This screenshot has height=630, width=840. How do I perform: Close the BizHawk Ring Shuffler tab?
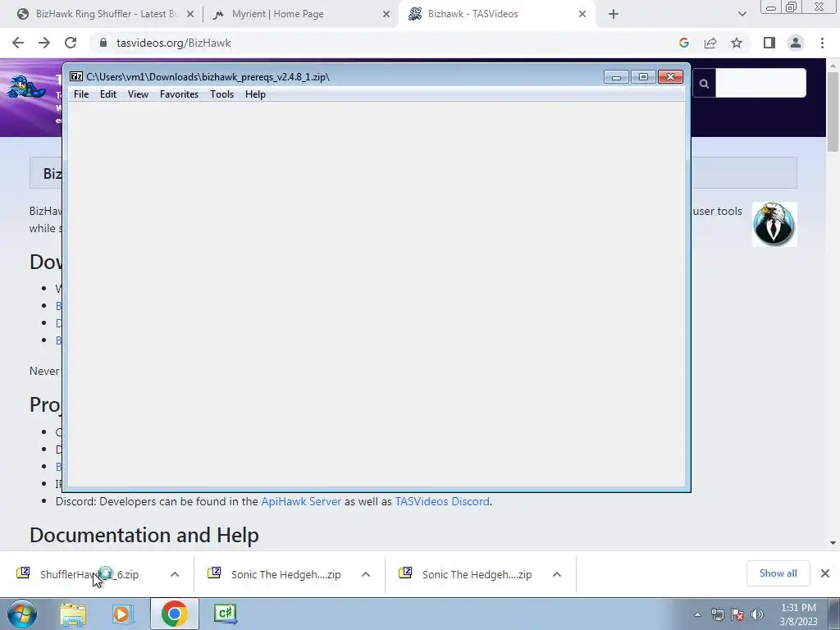pos(190,14)
